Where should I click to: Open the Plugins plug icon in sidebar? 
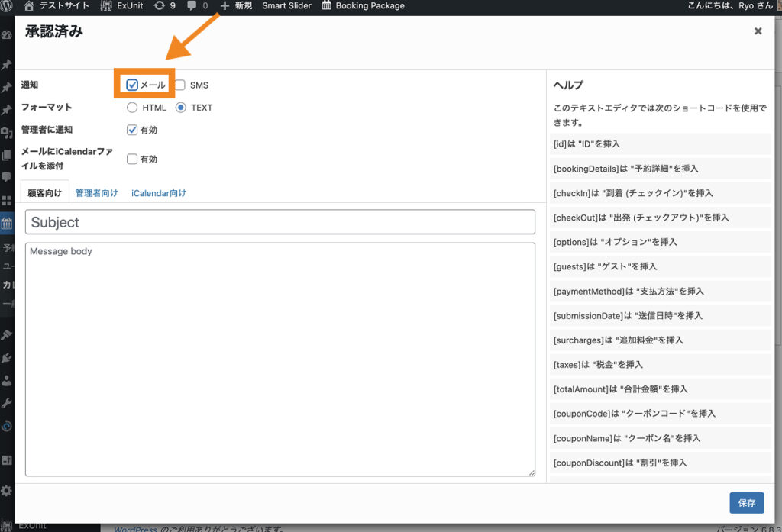pyautogui.click(x=7, y=357)
